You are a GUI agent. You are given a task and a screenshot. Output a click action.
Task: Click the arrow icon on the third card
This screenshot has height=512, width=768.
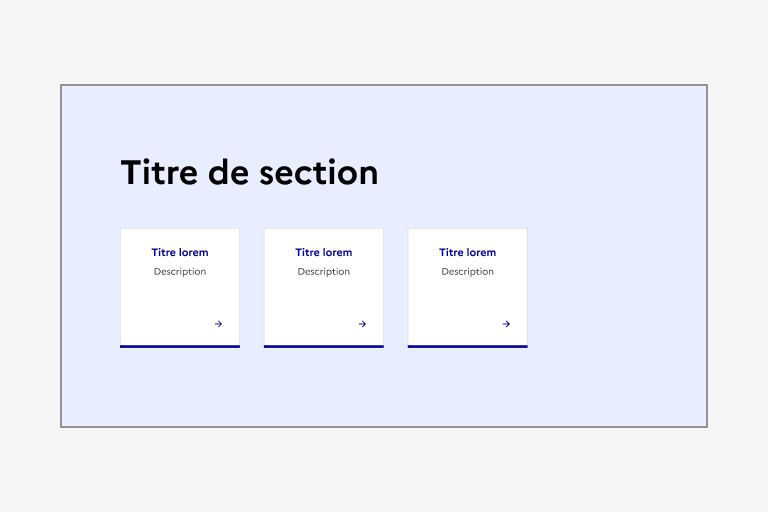pos(506,324)
